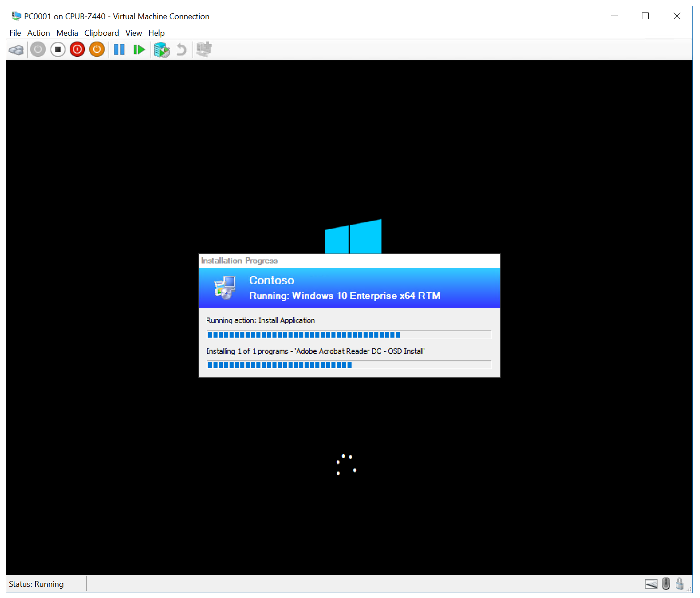Click the Adobe Acrobat Reader install progress bar
Screen dimensions: 700x598
tap(349, 364)
